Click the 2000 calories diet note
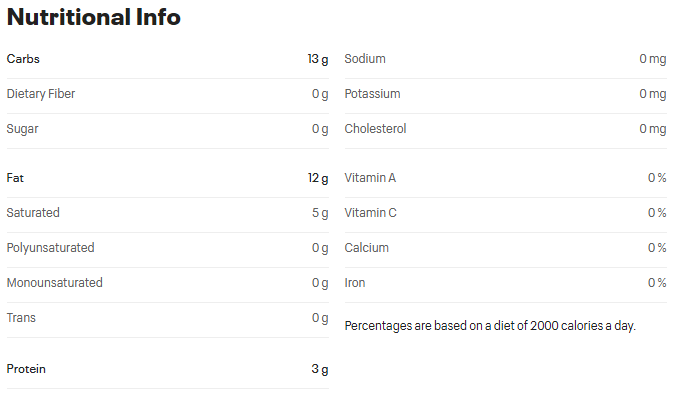 [490, 325]
